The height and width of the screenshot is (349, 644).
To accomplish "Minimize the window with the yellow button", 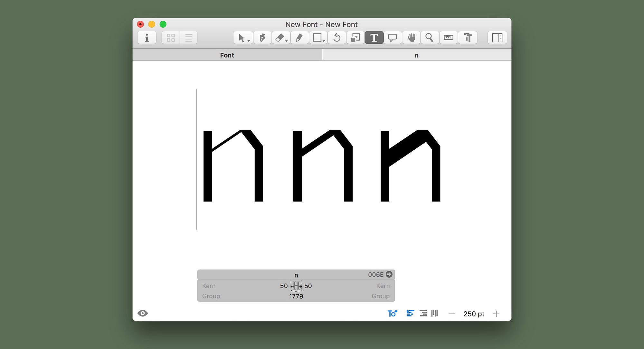I will 152,24.
